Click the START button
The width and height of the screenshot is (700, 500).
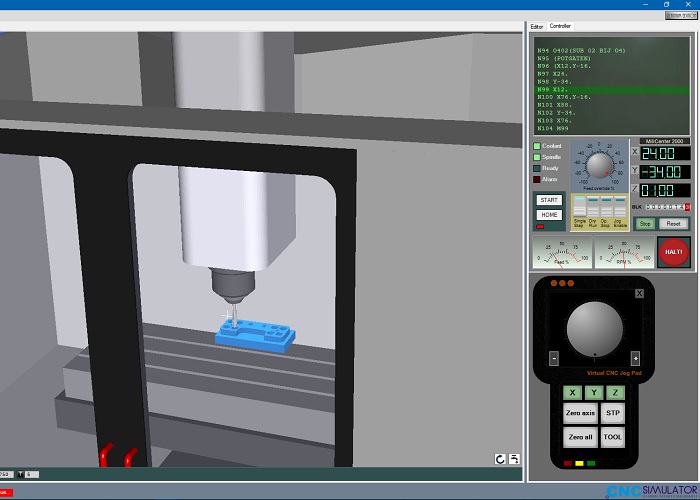pos(549,200)
